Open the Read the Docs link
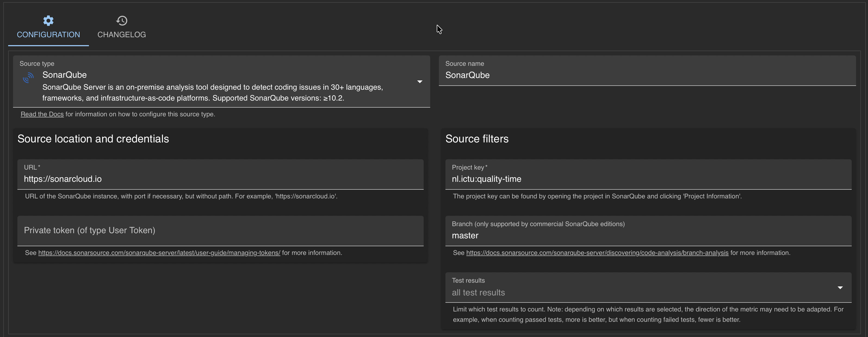 (42, 114)
